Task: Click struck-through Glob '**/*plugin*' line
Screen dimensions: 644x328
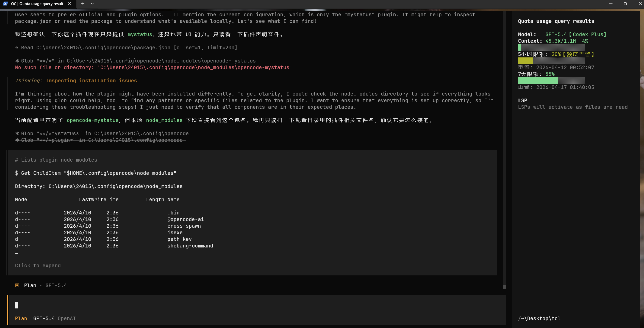Action: pos(100,140)
